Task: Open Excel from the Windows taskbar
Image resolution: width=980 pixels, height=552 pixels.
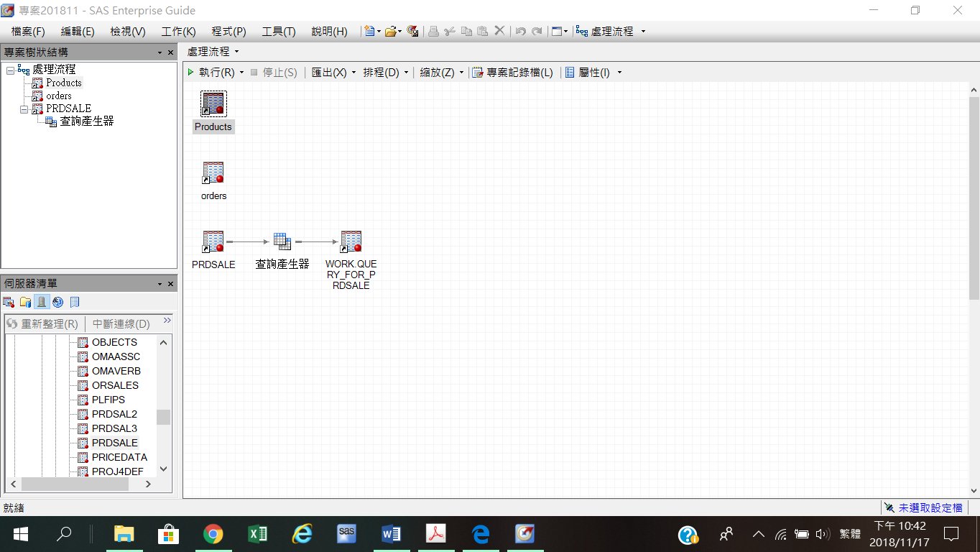Action: 257,534
